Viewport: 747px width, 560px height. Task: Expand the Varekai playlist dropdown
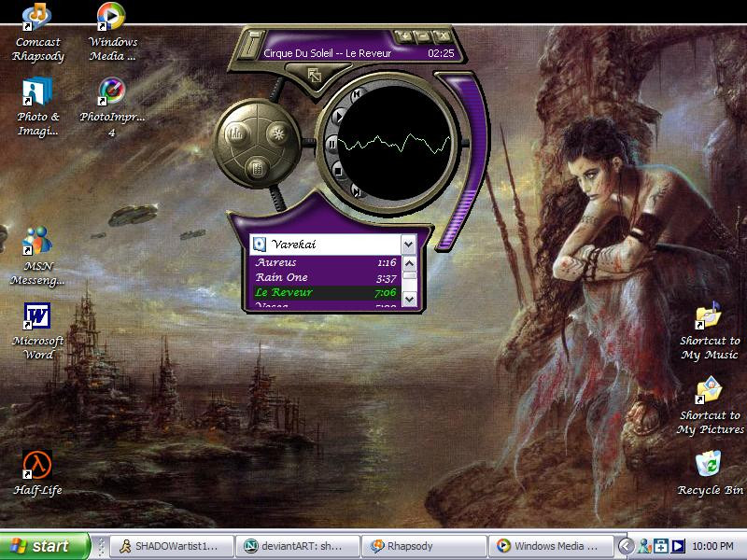pos(408,245)
